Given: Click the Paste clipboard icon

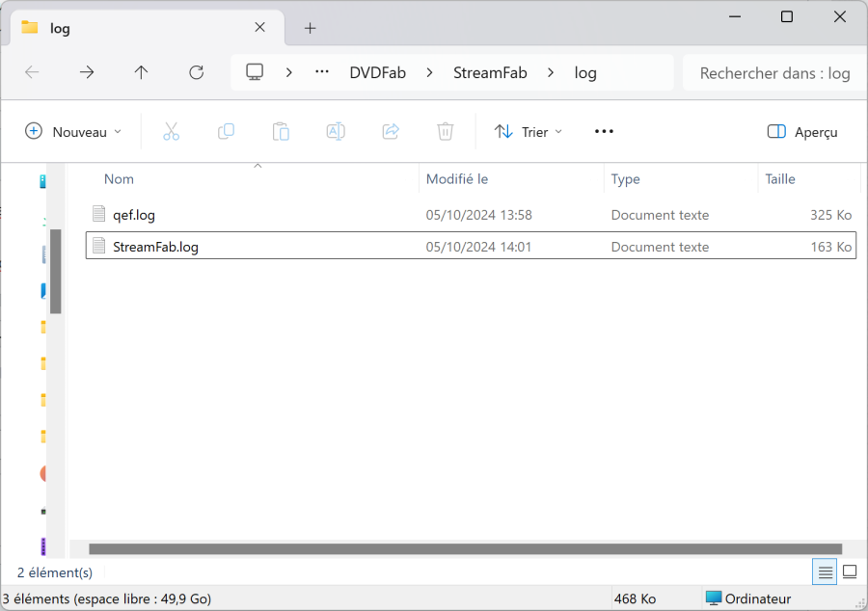Looking at the screenshot, I should point(281,132).
